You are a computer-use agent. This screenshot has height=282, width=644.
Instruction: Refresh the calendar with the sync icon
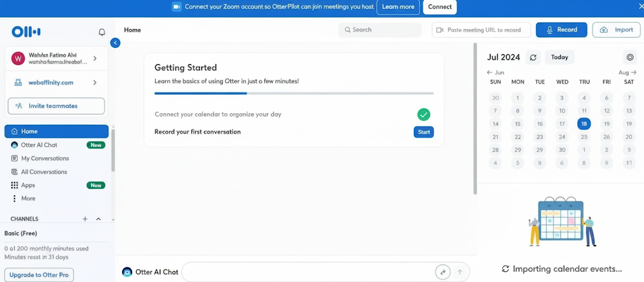pos(533,57)
